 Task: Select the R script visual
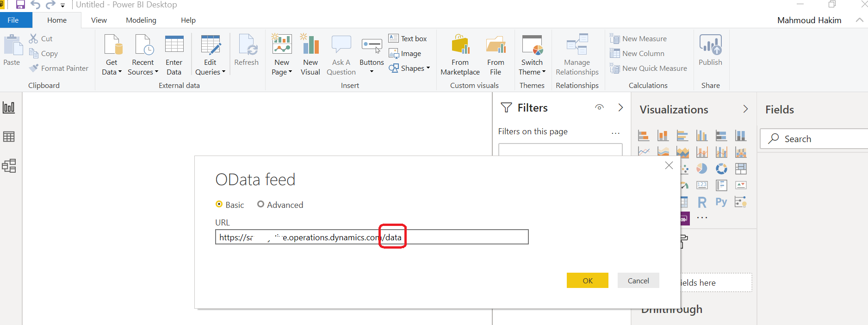[702, 202]
